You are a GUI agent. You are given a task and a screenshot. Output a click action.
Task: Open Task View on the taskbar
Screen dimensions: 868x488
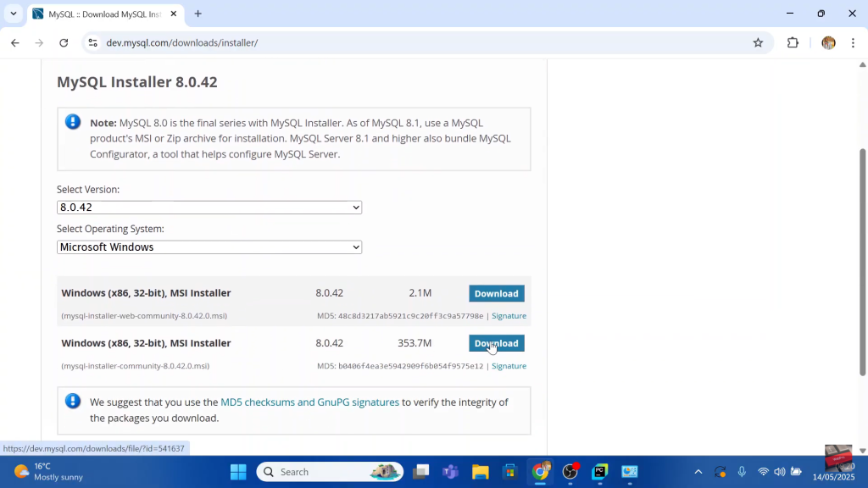coord(421,472)
